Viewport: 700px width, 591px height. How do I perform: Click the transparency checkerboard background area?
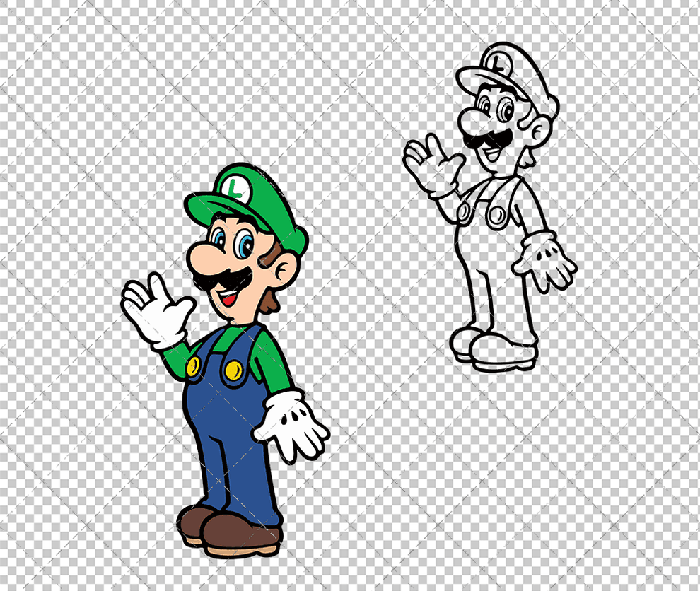tap(71, 71)
